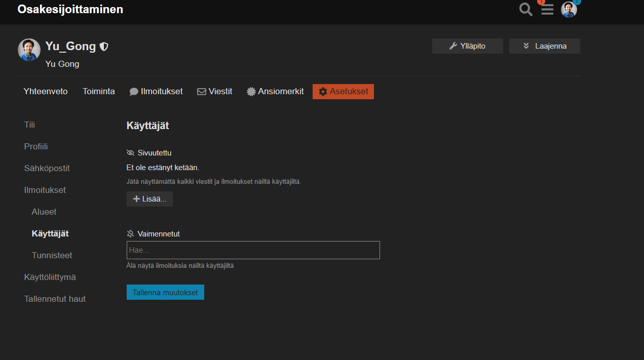The width and height of the screenshot is (644, 360).
Task: Click the Ylläpito admin button
Action: pyautogui.click(x=467, y=46)
